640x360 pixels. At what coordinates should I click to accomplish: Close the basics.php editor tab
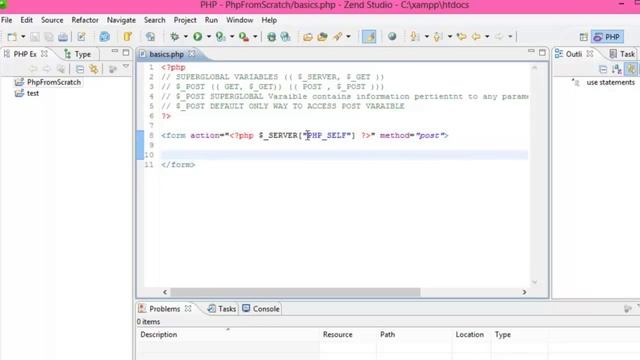coord(191,54)
